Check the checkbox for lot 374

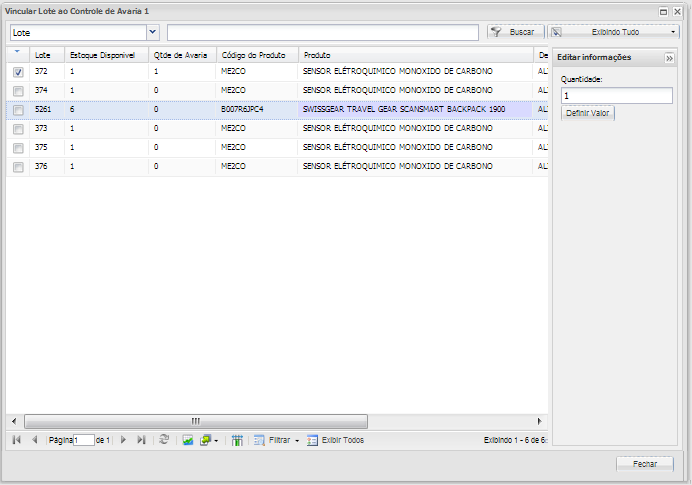(18, 91)
